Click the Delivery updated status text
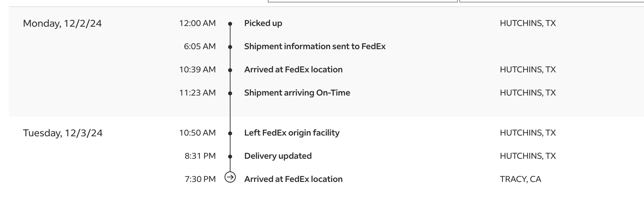 tap(278, 156)
